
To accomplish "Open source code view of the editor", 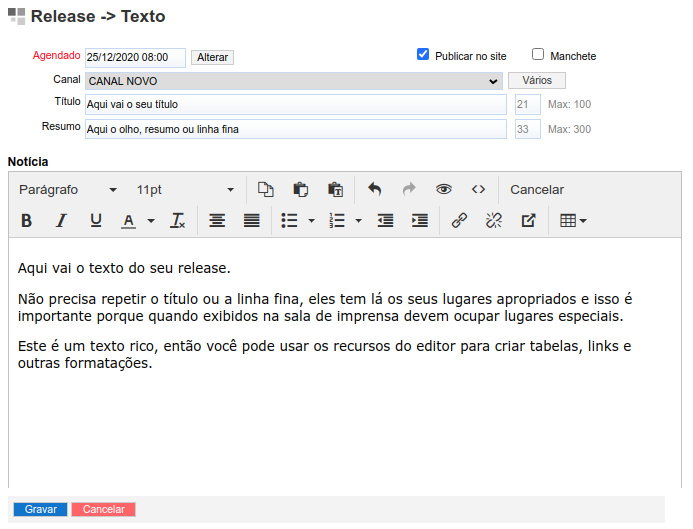I will pos(478,190).
